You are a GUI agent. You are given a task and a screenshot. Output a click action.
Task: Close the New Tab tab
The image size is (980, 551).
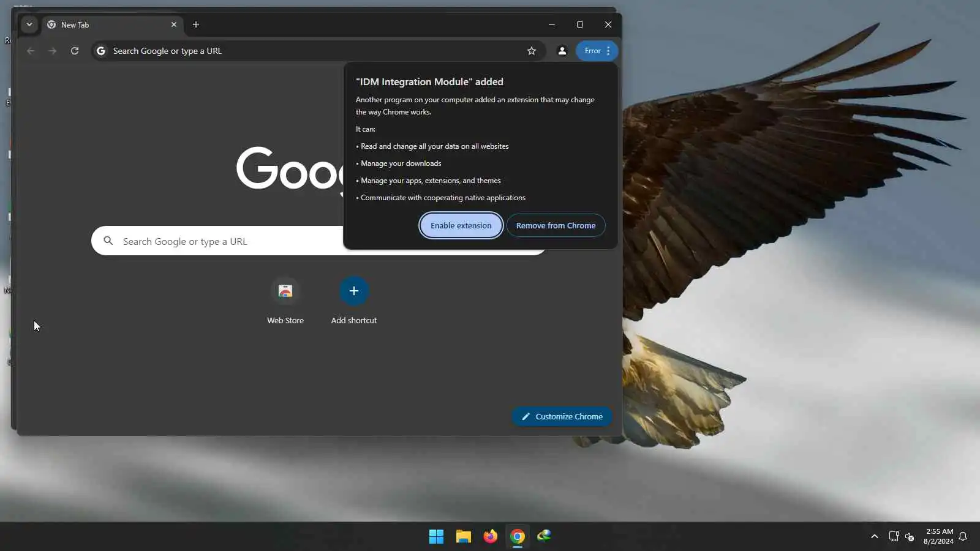[174, 24]
